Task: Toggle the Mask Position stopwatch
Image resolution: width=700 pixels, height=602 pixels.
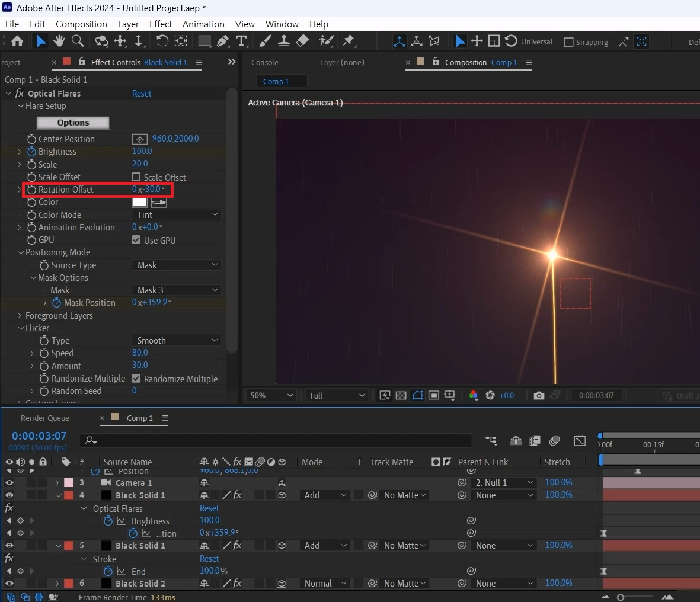Action: click(57, 303)
